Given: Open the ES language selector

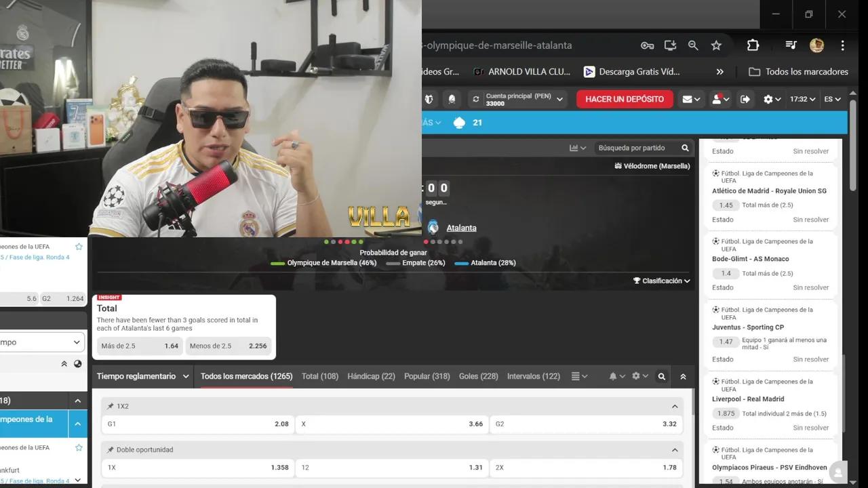Looking at the screenshot, I should (832, 99).
